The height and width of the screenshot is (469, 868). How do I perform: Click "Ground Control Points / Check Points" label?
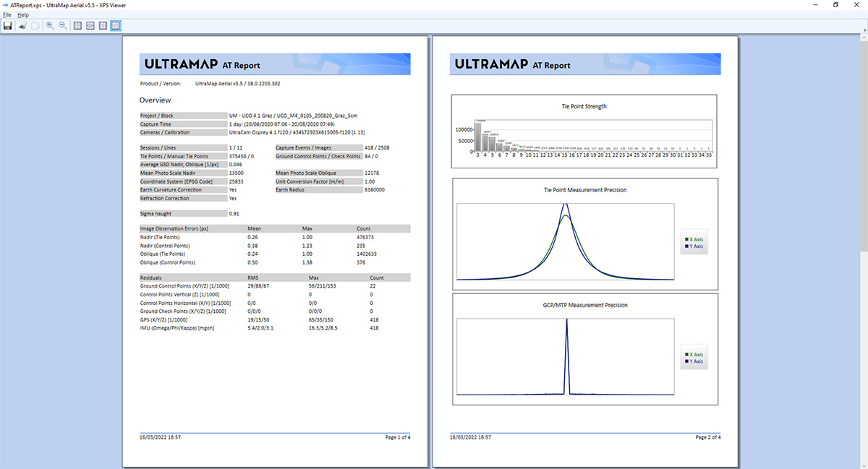pyautogui.click(x=318, y=156)
